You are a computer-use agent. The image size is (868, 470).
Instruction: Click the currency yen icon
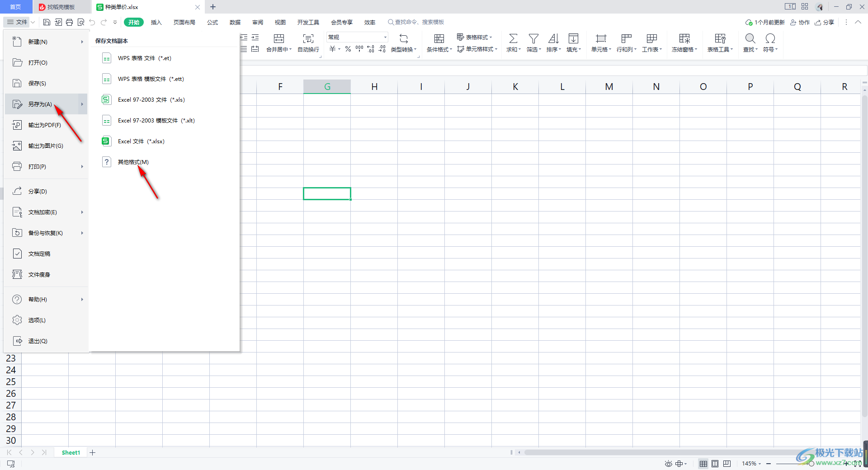(333, 49)
